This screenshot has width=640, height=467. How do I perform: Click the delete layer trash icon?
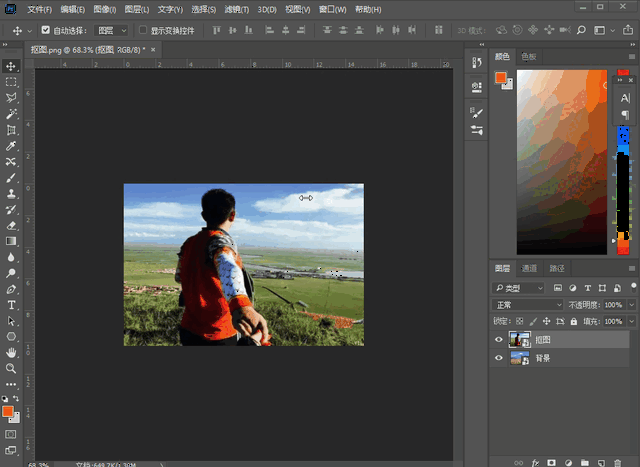[x=618, y=463]
